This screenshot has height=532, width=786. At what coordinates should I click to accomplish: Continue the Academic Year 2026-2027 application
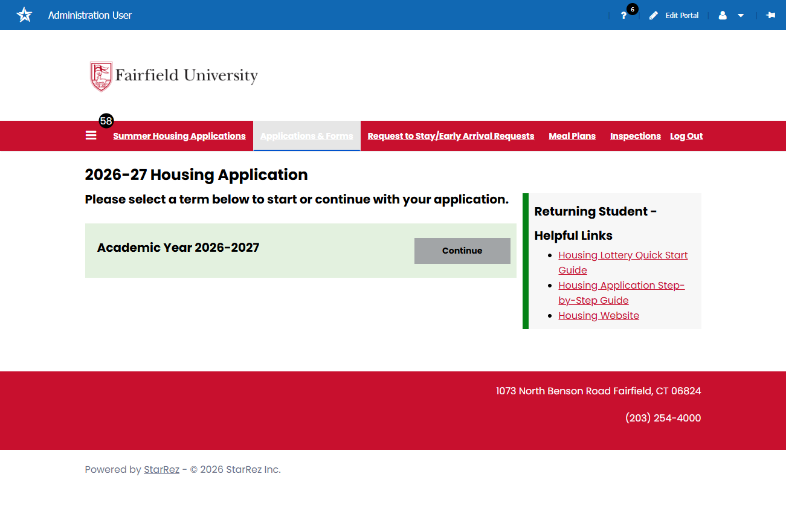coord(462,251)
